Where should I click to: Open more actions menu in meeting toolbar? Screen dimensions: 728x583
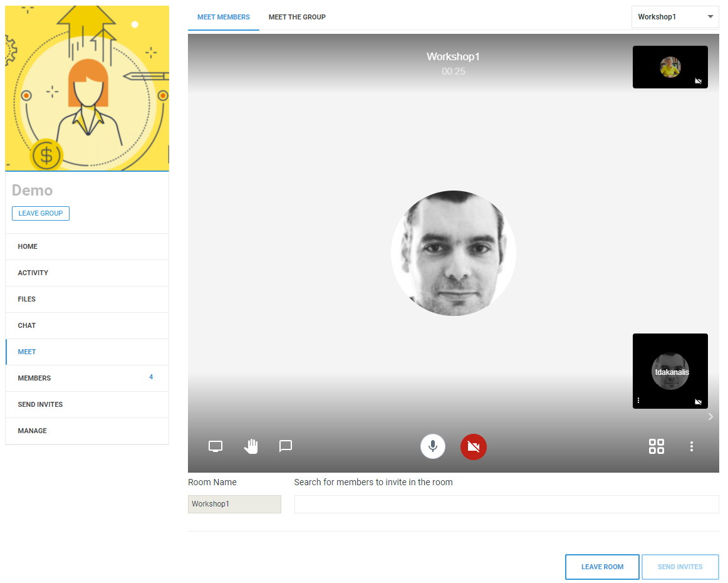[x=691, y=446]
